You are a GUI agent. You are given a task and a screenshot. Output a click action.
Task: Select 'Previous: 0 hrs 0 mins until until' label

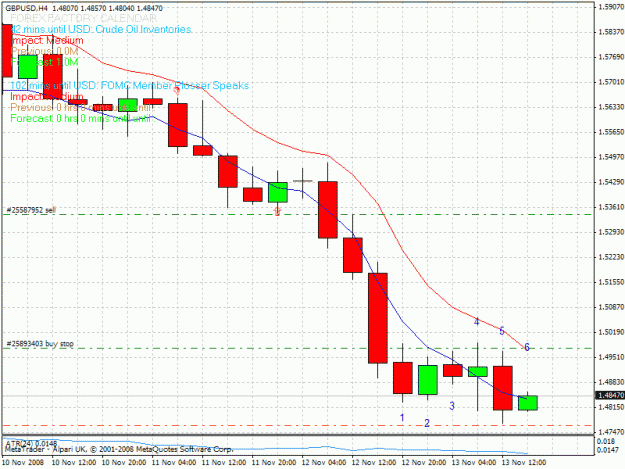pos(81,107)
